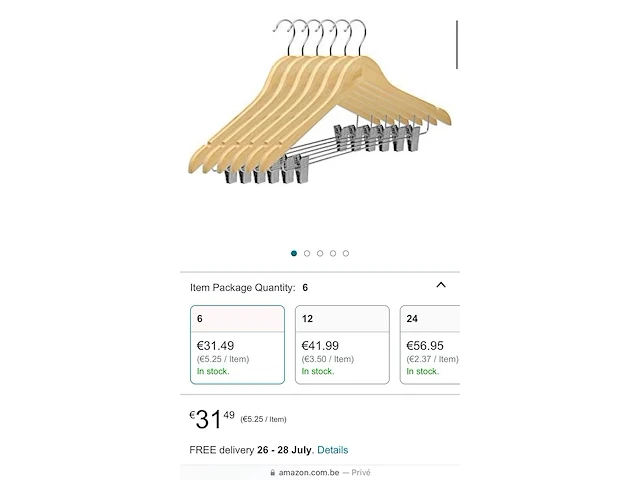640x480 pixels.
Task: Show the fourth product image dot
Action: tap(333, 253)
